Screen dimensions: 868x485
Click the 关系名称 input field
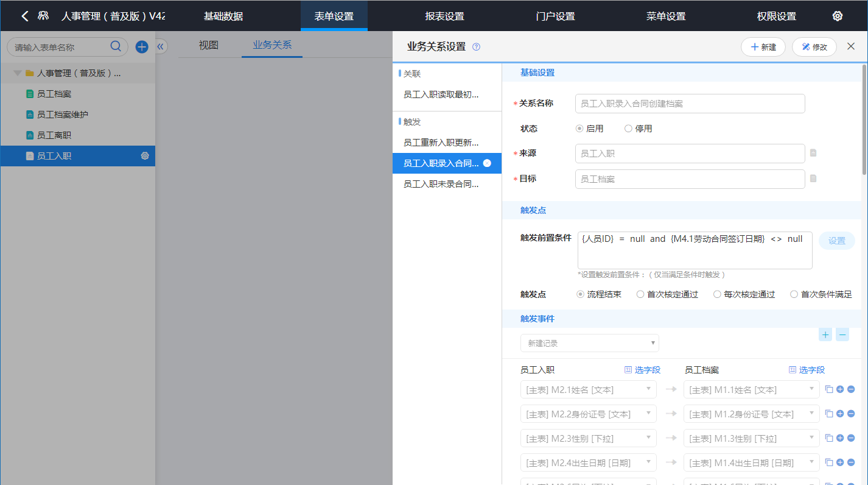pyautogui.click(x=690, y=104)
